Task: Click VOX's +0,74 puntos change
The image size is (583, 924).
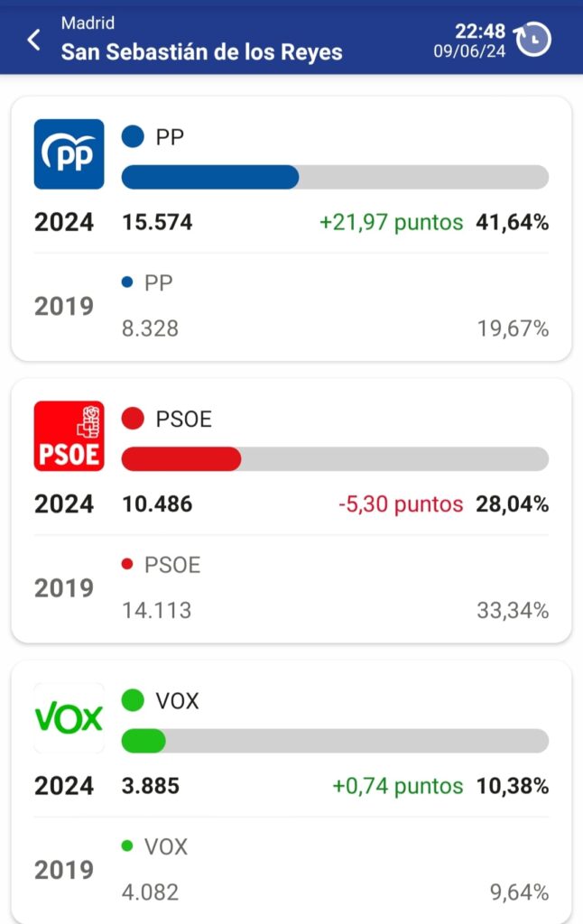Action: click(x=398, y=786)
